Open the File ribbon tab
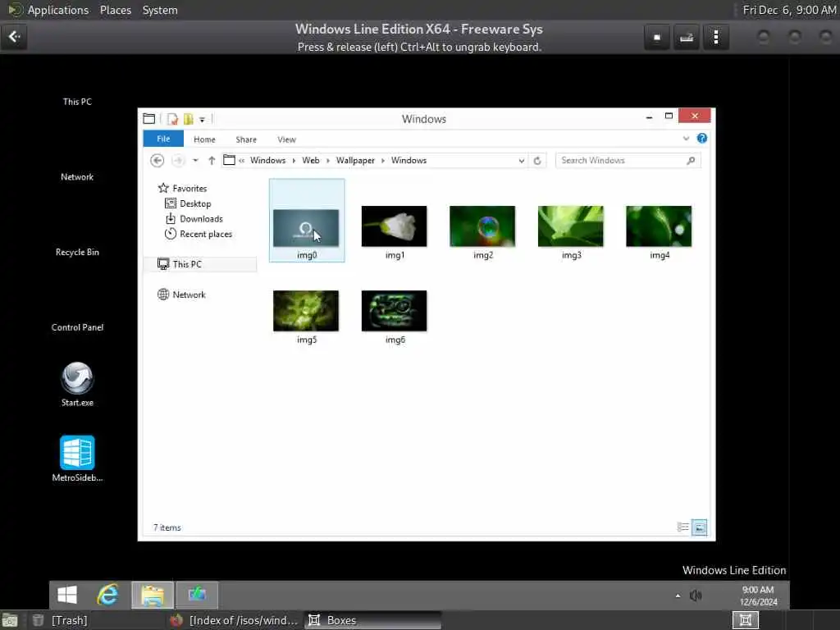The image size is (840, 630). tap(163, 139)
